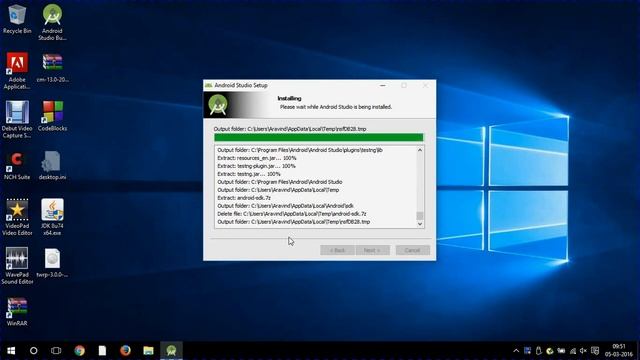Open the Recycle Bin desktop icon

click(17, 20)
